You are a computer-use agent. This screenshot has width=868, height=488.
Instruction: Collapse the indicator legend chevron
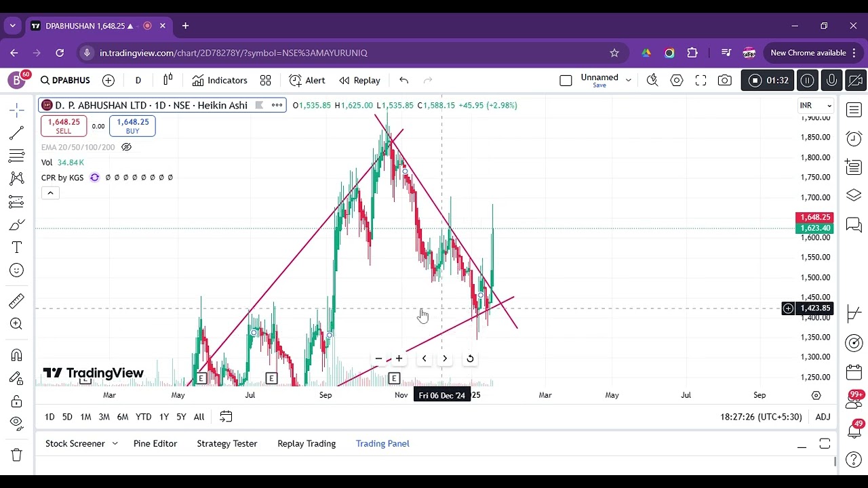50,193
